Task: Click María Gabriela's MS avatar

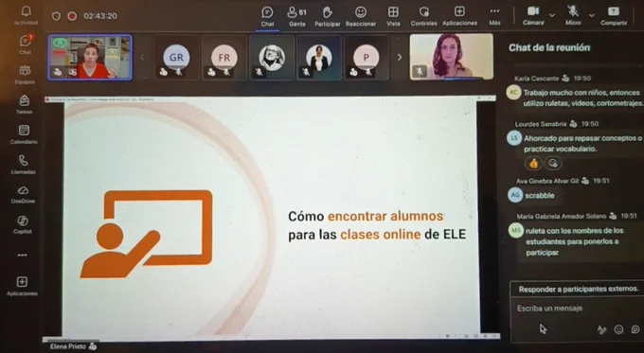Action: point(516,230)
